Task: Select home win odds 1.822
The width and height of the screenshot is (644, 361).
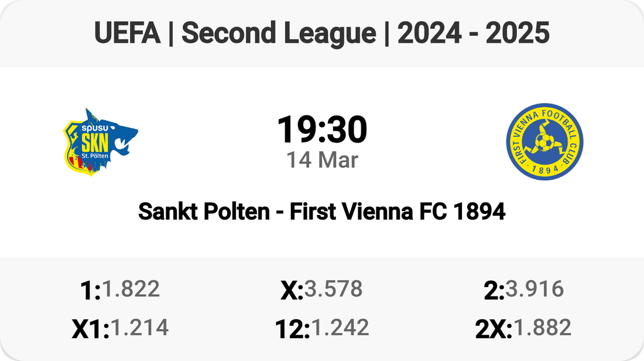Action: [131, 289]
